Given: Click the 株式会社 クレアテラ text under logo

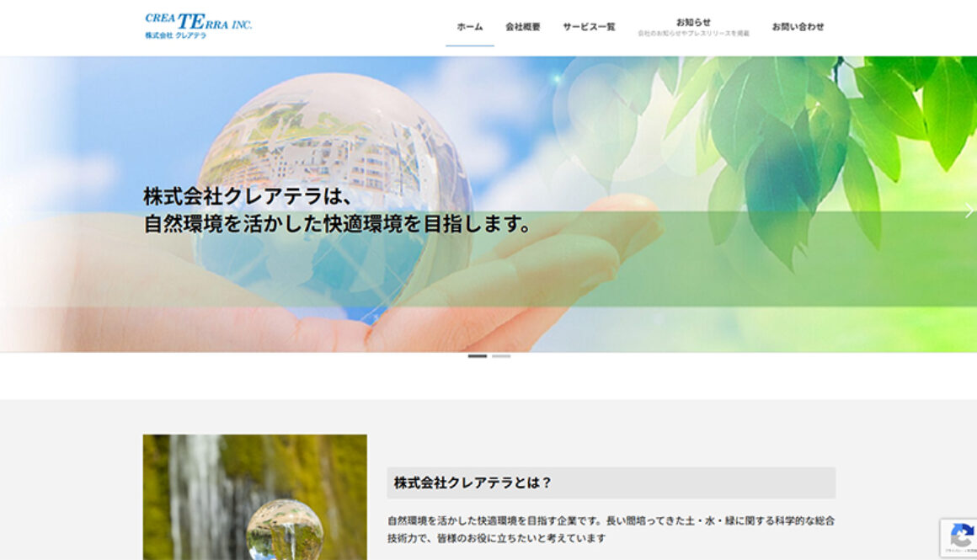Looking at the screenshot, I should pyautogui.click(x=175, y=36).
